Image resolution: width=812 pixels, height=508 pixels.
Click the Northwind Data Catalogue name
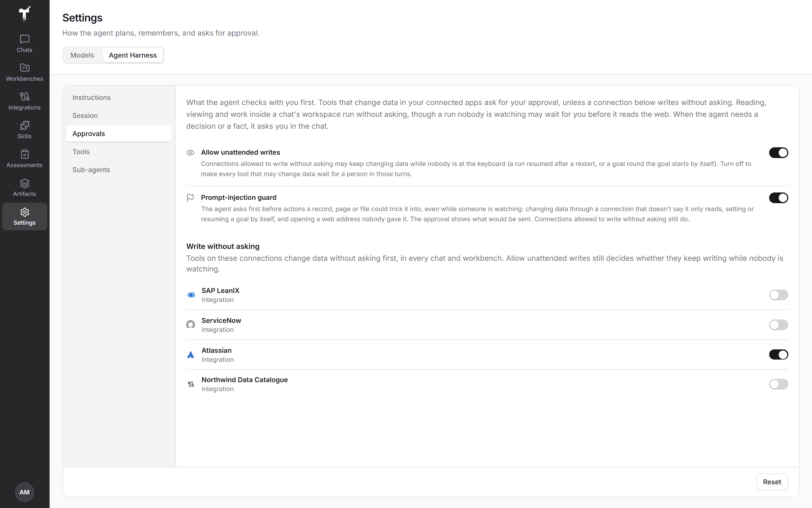pos(245,380)
